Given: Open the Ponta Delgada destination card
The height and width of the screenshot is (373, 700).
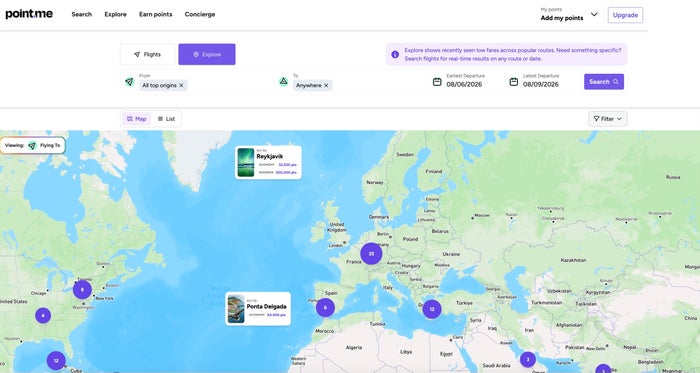Looking at the screenshot, I should [258, 309].
